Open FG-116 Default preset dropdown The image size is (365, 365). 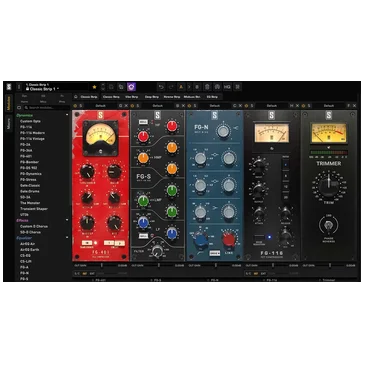tap(272, 106)
